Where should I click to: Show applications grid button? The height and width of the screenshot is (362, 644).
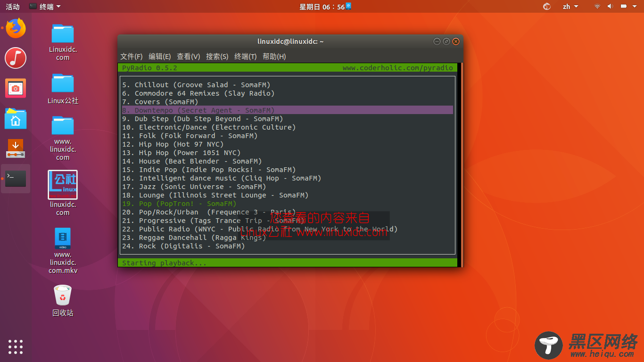[x=16, y=346]
